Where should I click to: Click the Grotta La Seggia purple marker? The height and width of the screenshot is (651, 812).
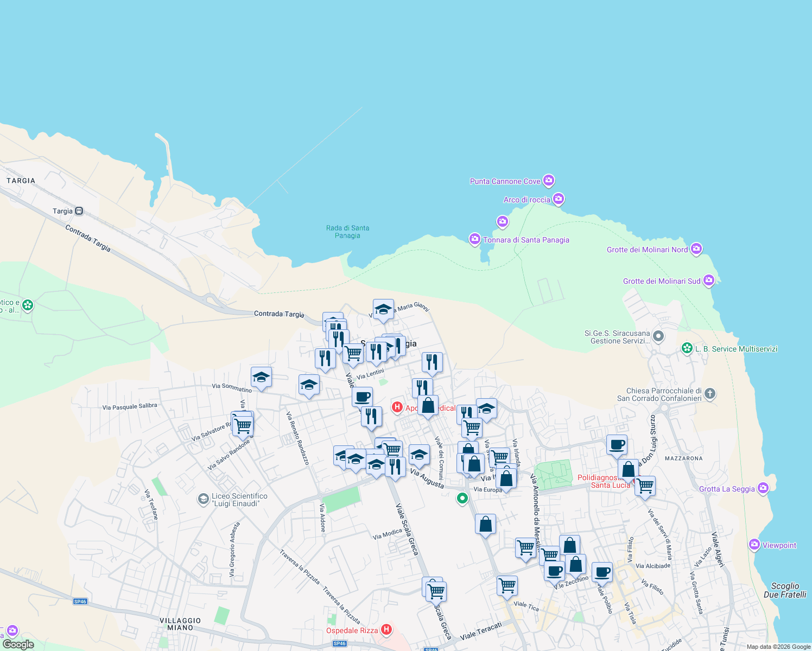pyautogui.click(x=763, y=488)
